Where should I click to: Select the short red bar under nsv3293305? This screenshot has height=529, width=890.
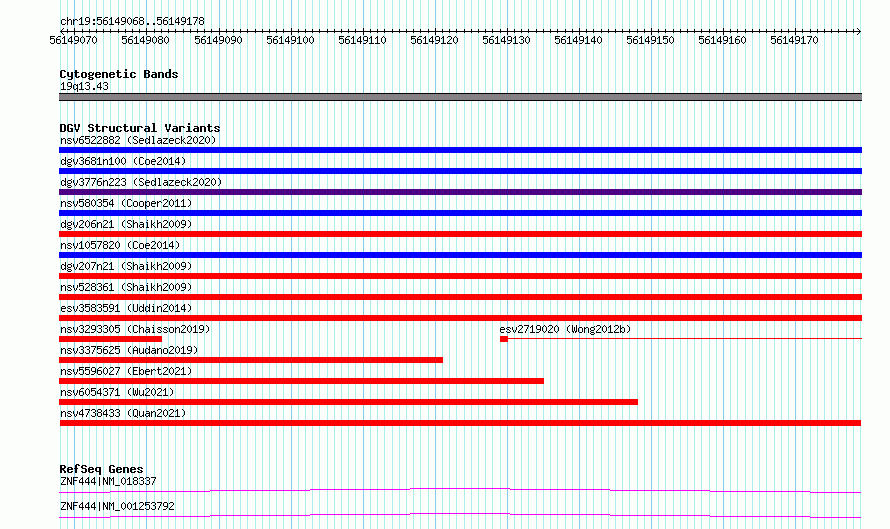111,339
